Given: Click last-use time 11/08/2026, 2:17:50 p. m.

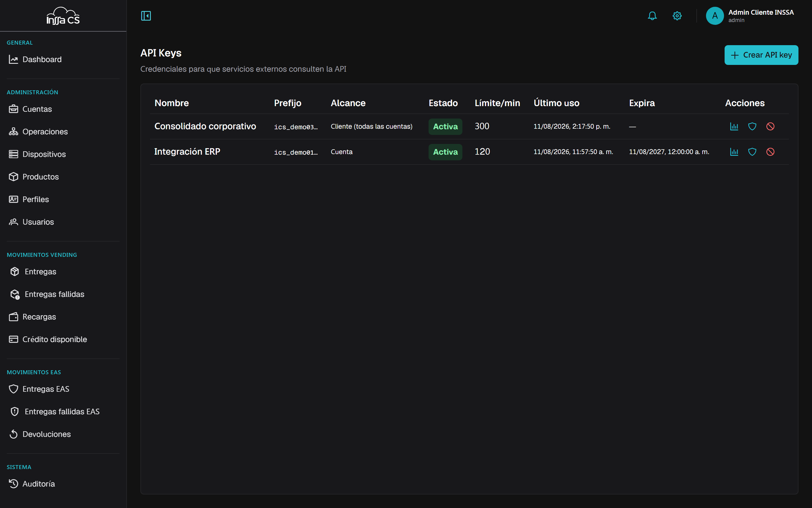Looking at the screenshot, I should (572, 126).
